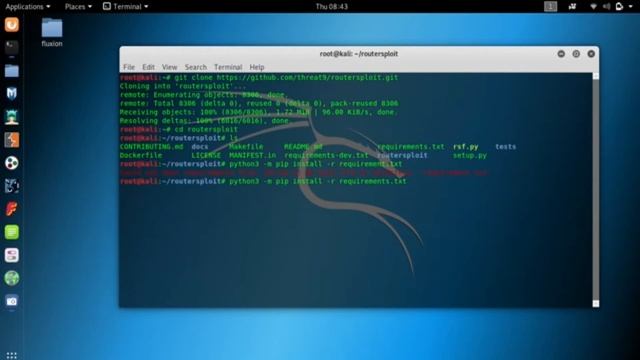
Task: Click the 'cd routersploit' command line
Action: [x=179, y=129]
